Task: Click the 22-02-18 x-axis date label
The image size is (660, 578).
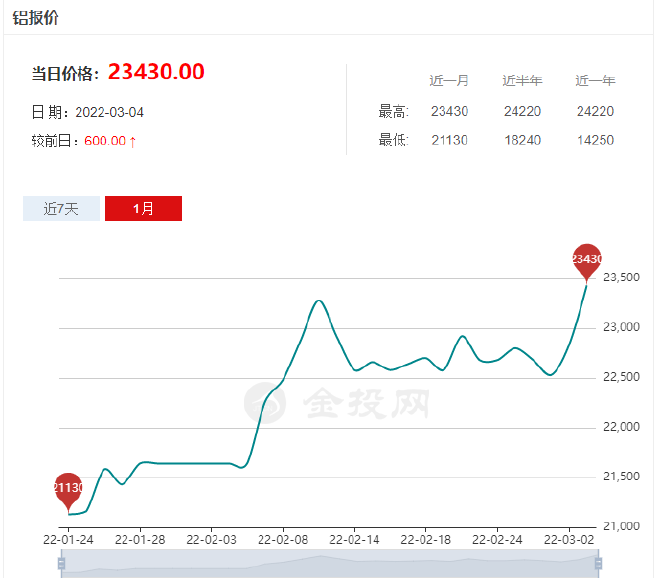Action: coord(426,538)
